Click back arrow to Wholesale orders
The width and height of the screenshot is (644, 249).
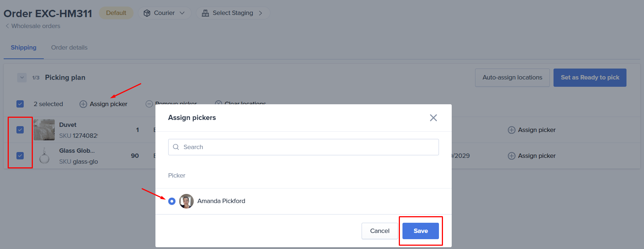[7, 26]
